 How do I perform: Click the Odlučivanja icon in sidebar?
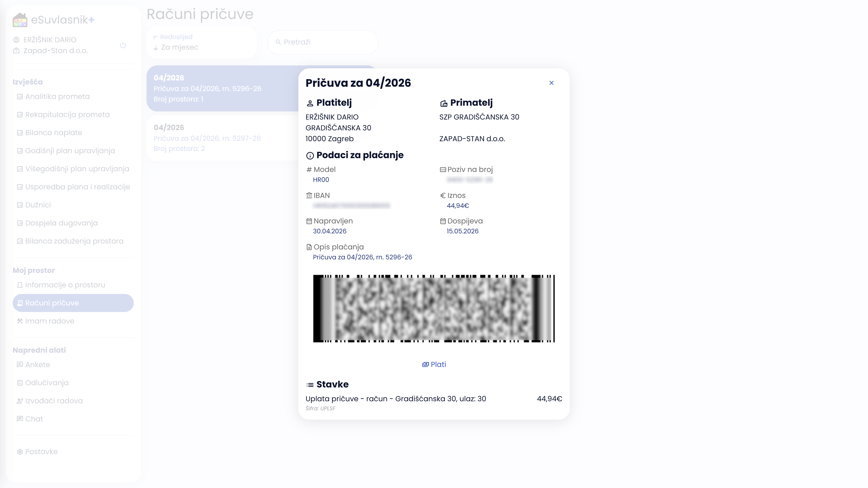click(20, 383)
